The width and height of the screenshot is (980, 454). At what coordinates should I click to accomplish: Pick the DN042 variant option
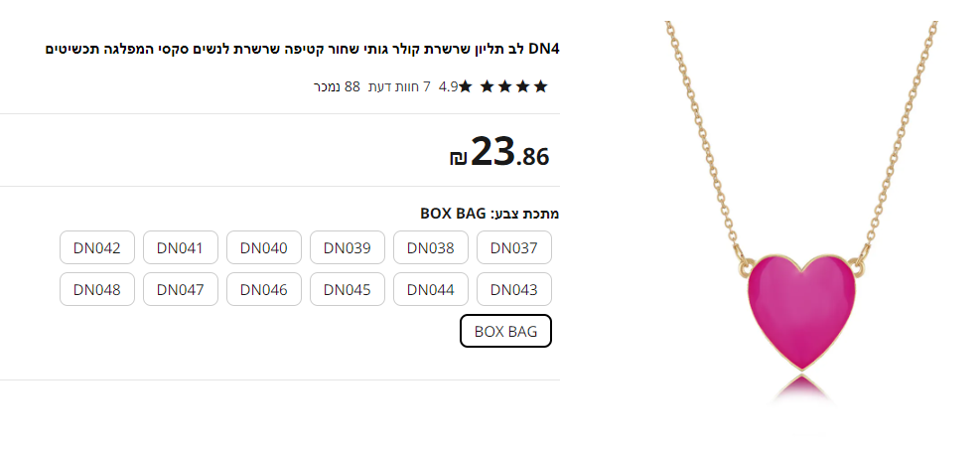96,247
